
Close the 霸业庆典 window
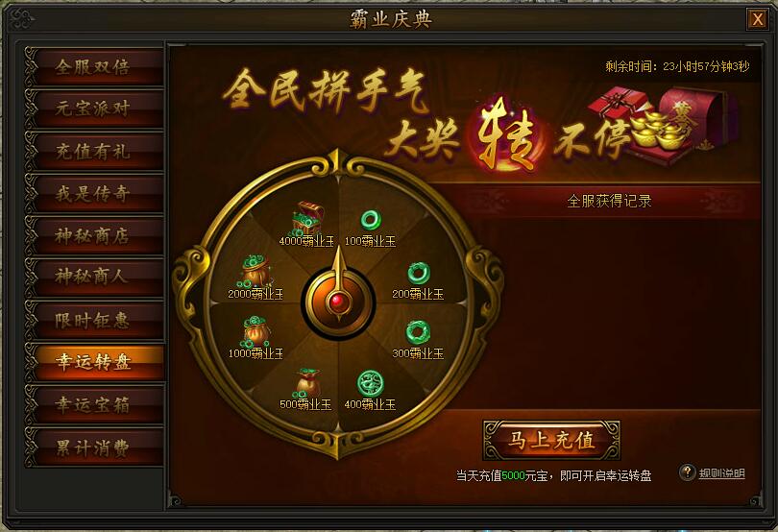point(758,19)
